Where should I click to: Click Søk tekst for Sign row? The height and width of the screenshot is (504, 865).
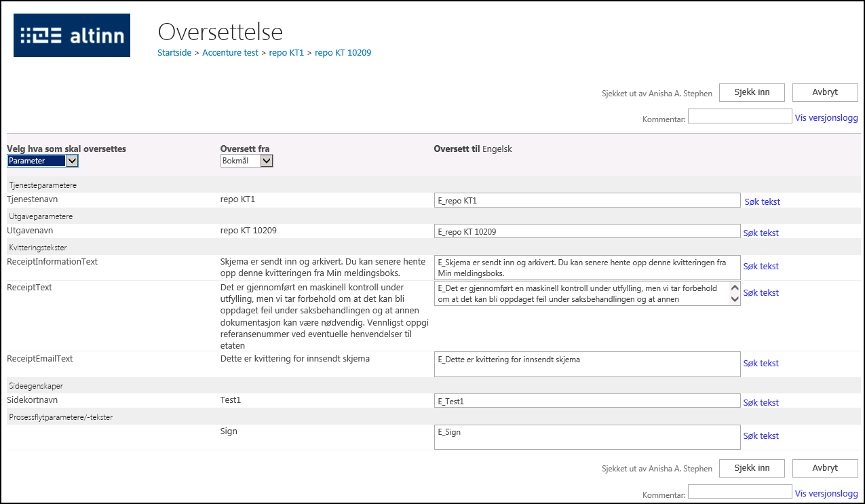(761, 435)
